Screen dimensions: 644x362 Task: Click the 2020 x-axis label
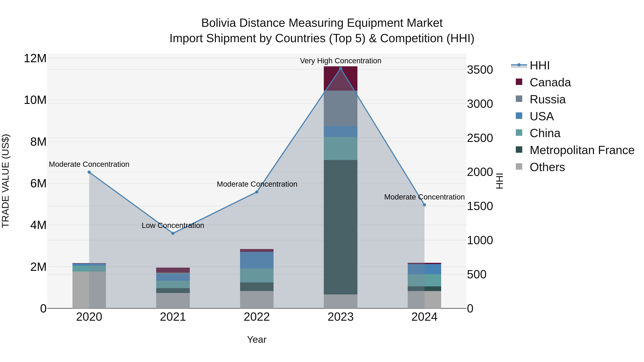[x=89, y=317]
